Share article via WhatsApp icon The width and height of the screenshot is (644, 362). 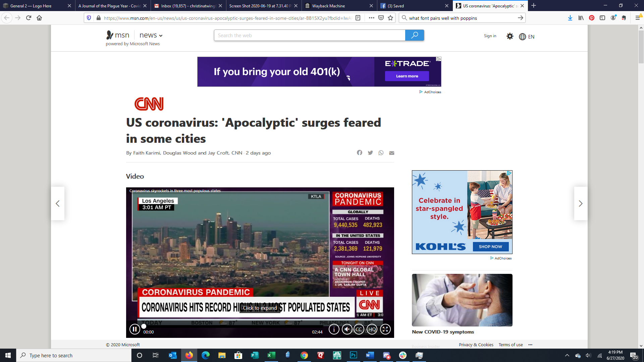coord(381,153)
